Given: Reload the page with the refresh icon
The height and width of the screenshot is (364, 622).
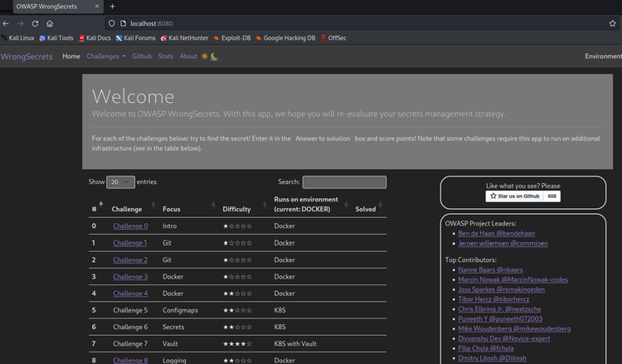Looking at the screenshot, I should tap(35, 24).
